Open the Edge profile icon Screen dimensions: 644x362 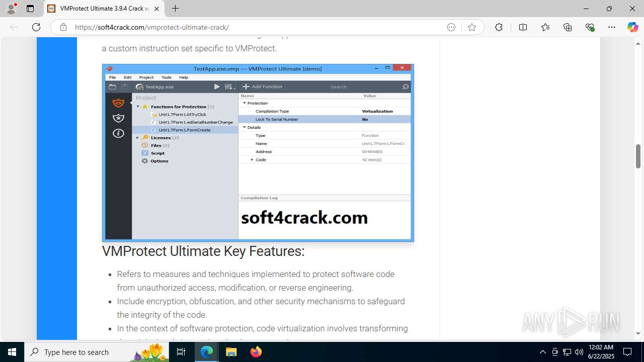tap(11, 9)
